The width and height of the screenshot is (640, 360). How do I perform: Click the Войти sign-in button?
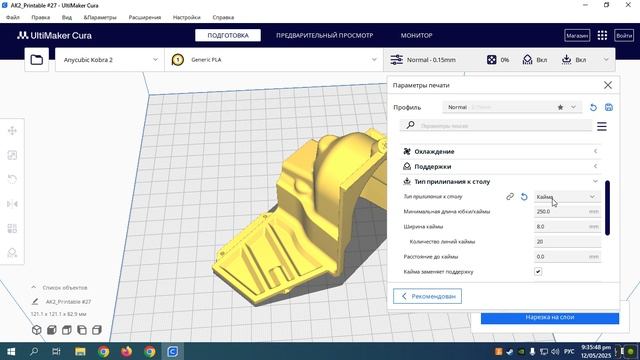pyautogui.click(x=624, y=36)
